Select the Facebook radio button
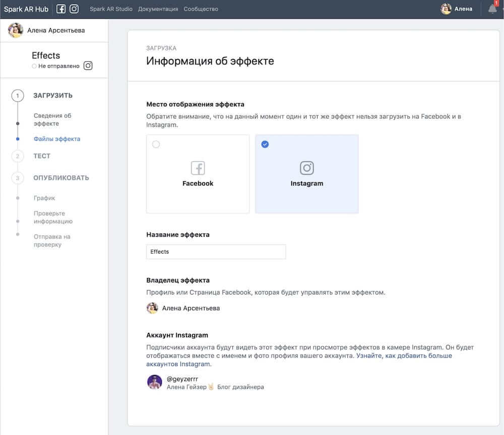The image size is (504, 435). pos(156,144)
